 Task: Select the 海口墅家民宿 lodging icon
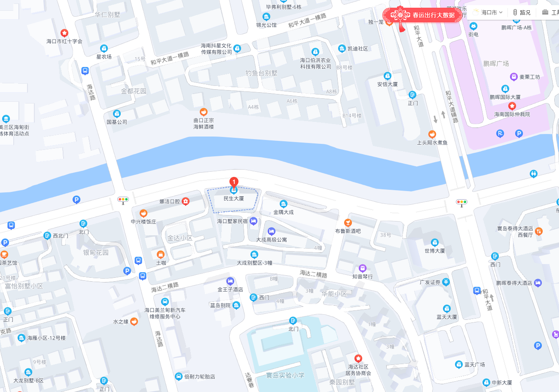coord(254,221)
